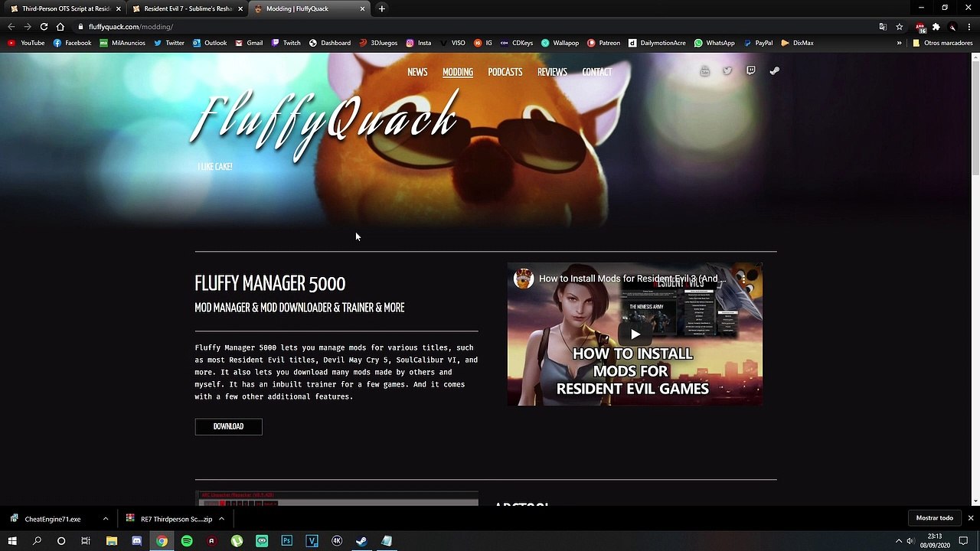The height and width of the screenshot is (551, 980).
Task: Close the Modding | FluffyQuack tab
Action: pos(362,8)
